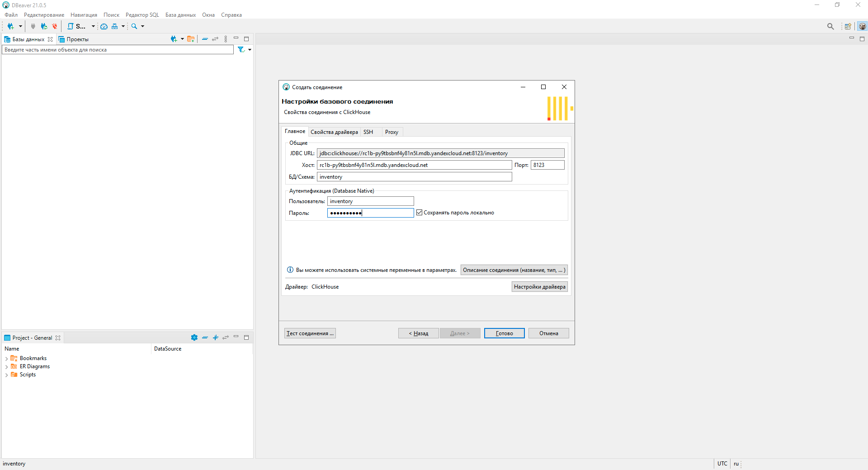Click the dashboard gauge icon in toolbar
This screenshot has width=868, height=470.
coord(104,26)
